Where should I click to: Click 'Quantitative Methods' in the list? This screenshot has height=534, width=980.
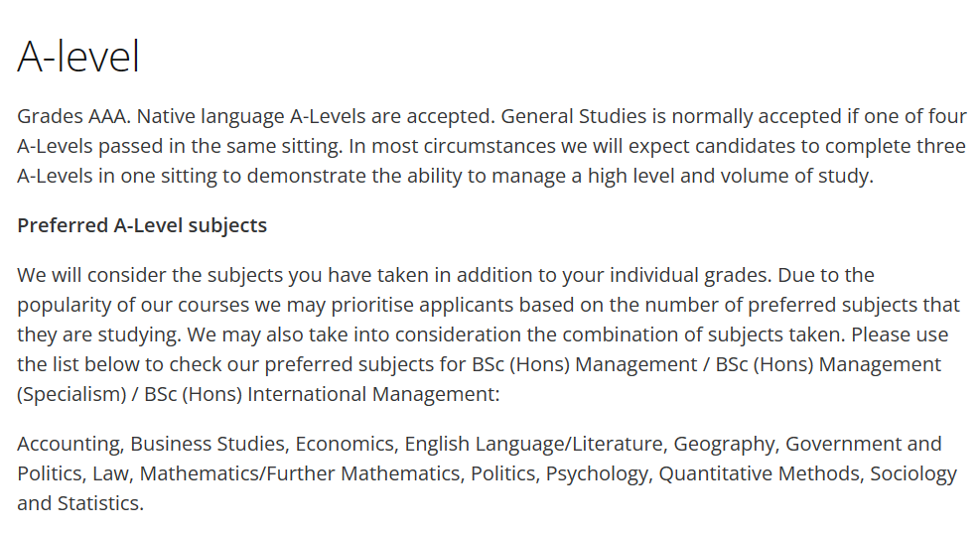click(759, 474)
